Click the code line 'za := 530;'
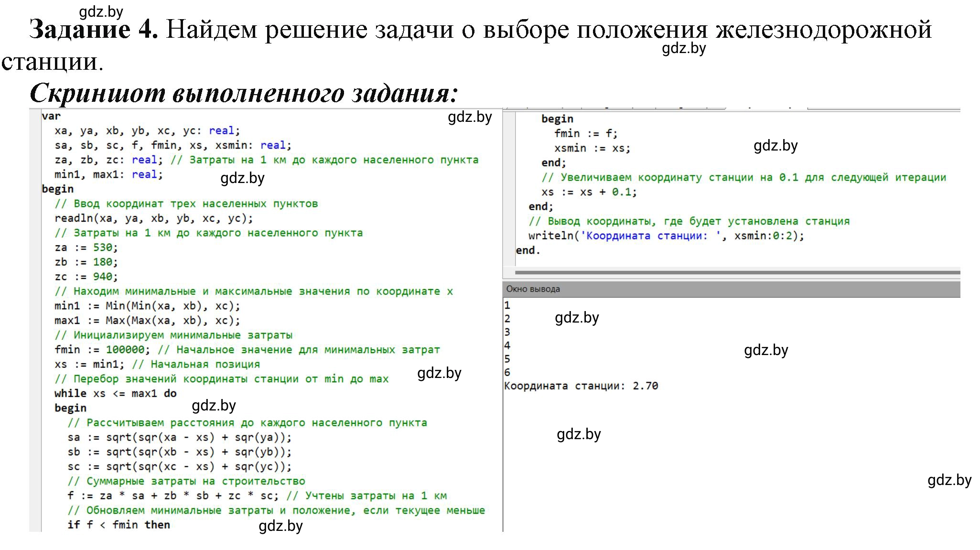The height and width of the screenshot is (550, 980). (86, 248)
